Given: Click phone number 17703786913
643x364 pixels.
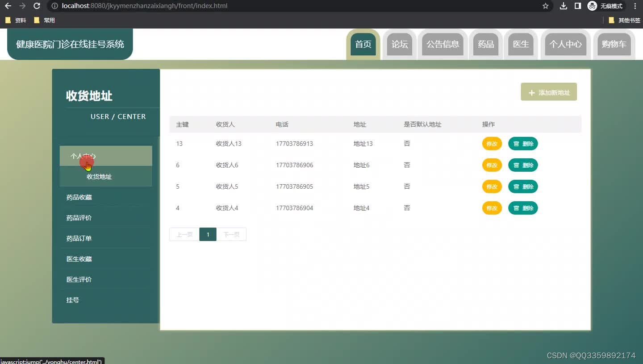Looking at the screenshot, I should pos(294,144).
